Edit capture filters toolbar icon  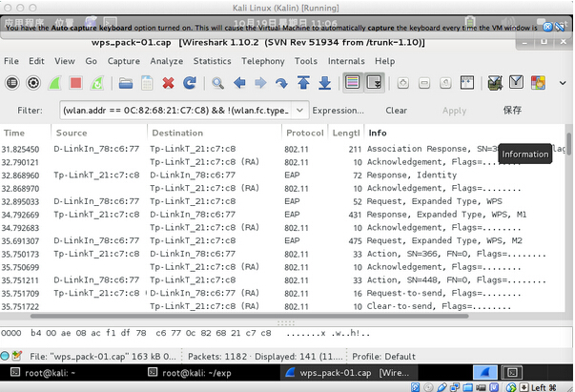tap(495, 83)
